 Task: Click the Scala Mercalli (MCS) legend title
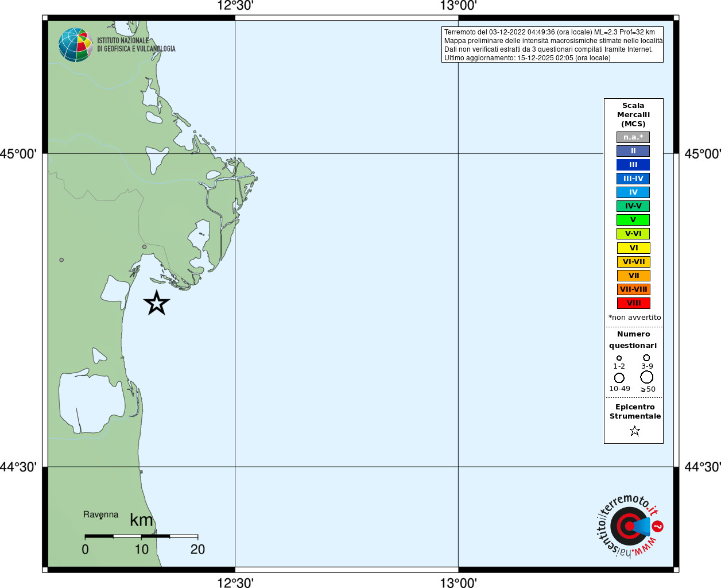point(633,115)
